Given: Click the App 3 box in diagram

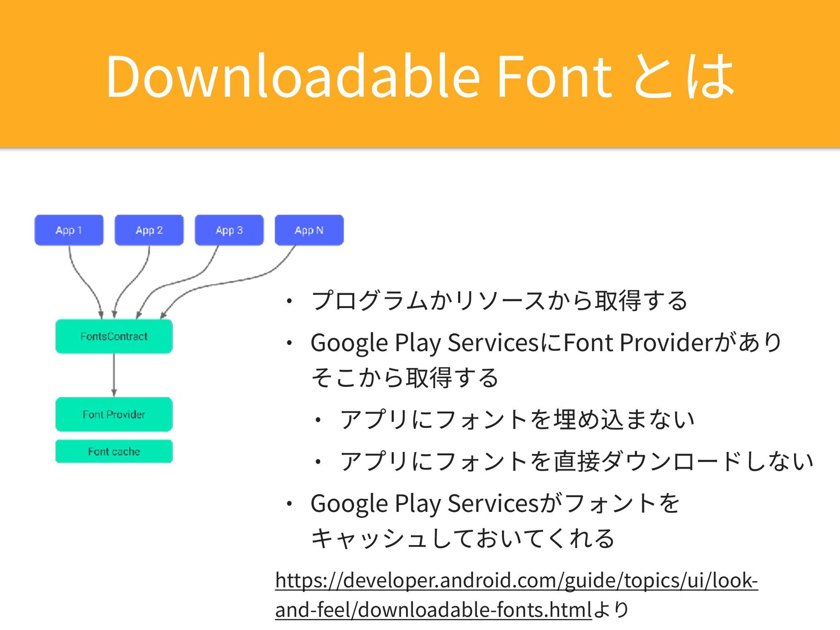Looking at the screenshot, I should (x=229, y=230).
